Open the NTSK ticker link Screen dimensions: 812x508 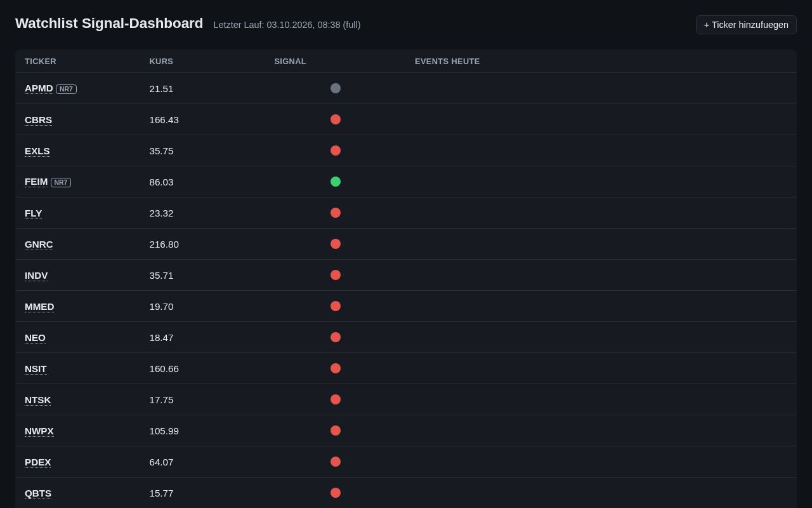37,399
